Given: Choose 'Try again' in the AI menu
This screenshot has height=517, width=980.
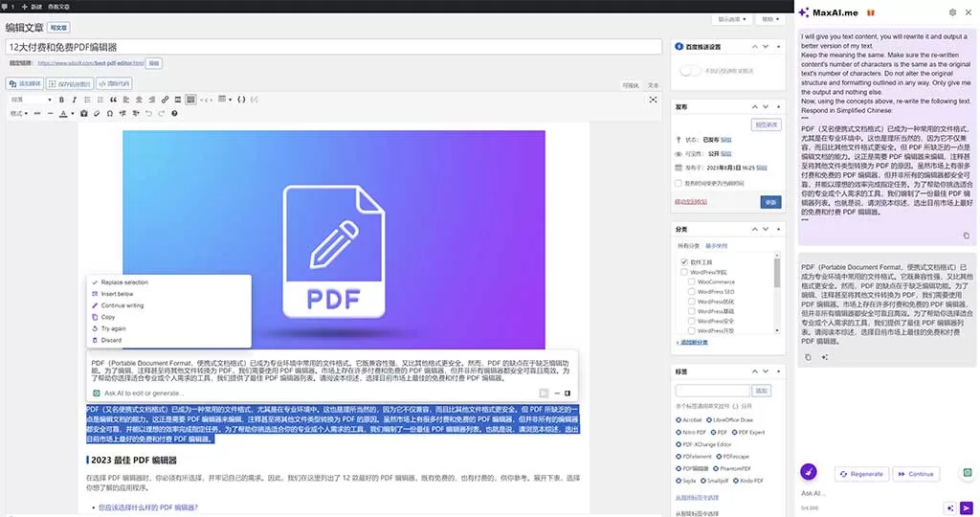Looking at the screenshot, I should (113, 328).
